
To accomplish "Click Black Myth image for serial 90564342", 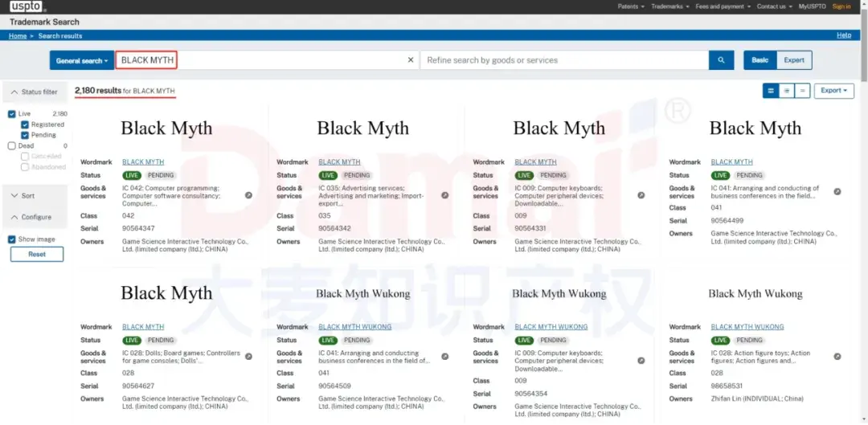I will pyautogui.click(x=363, y=129).
